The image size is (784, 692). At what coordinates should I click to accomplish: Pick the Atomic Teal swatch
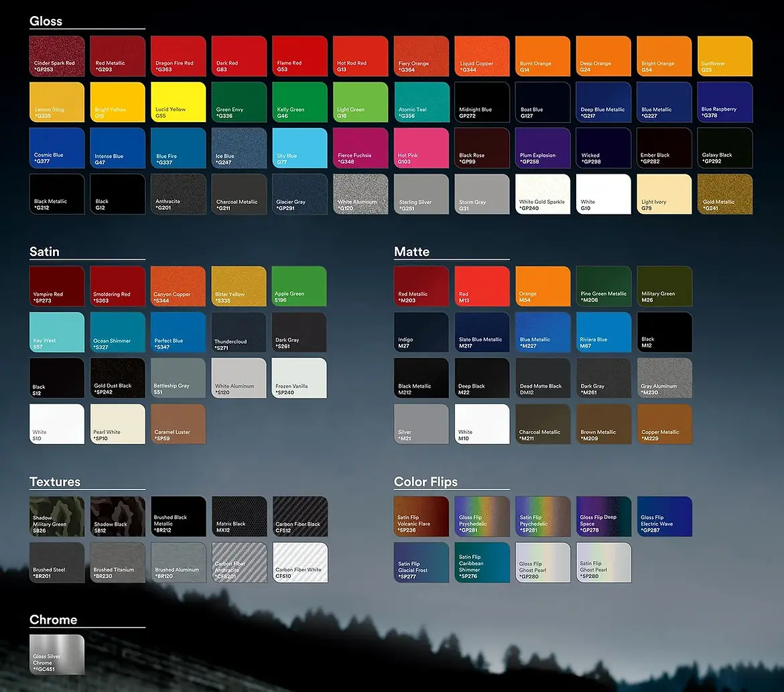421,102
